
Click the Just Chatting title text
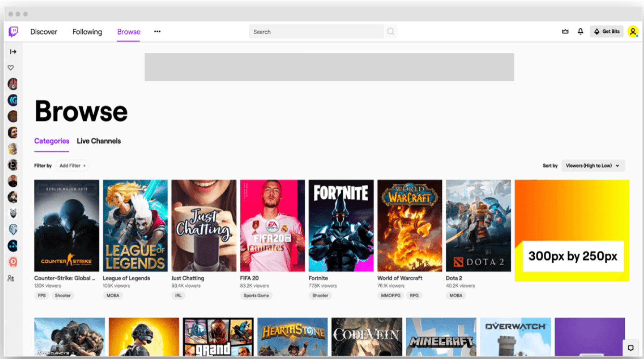pos(188,278)
